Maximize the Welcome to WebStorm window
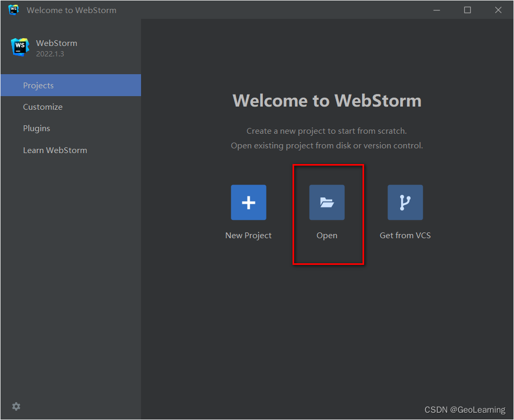The height and width of the screenshot is (420, 514). click(468, 10)
